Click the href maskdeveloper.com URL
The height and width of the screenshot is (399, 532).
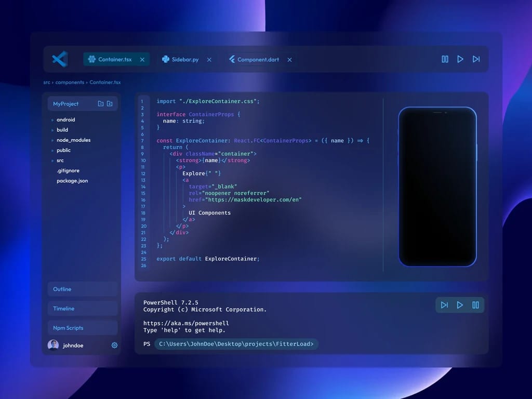tap(253, 199)
